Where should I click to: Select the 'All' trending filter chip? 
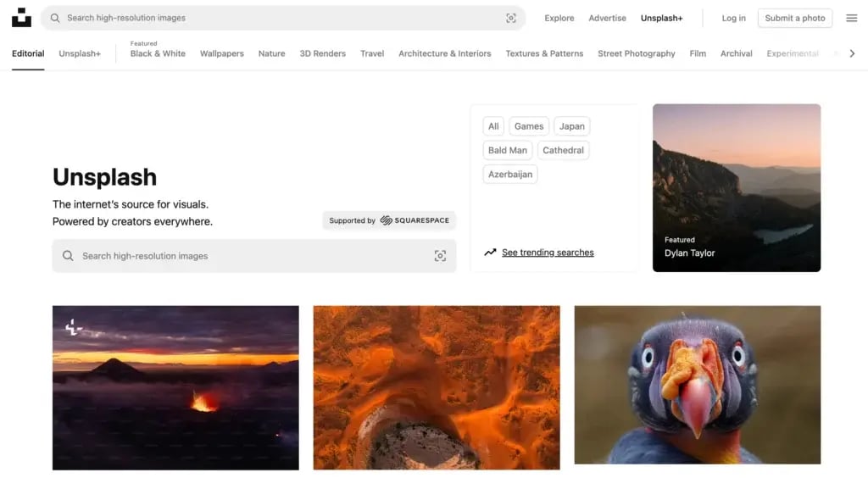click(x=493, y=126)
